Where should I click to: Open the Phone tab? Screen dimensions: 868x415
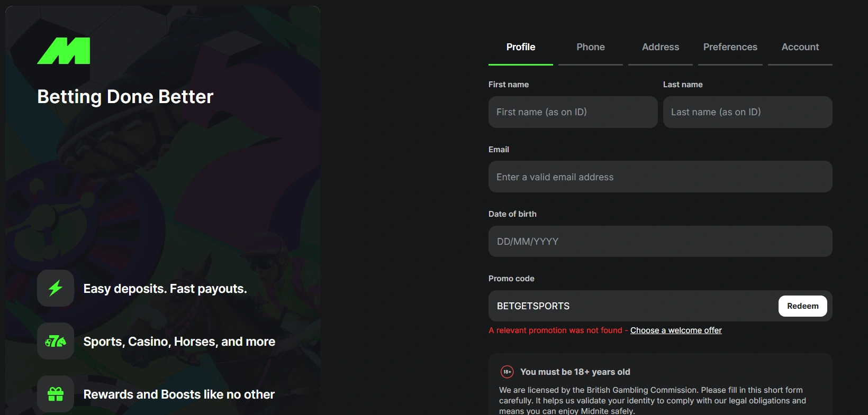click(x=591, y=47)
